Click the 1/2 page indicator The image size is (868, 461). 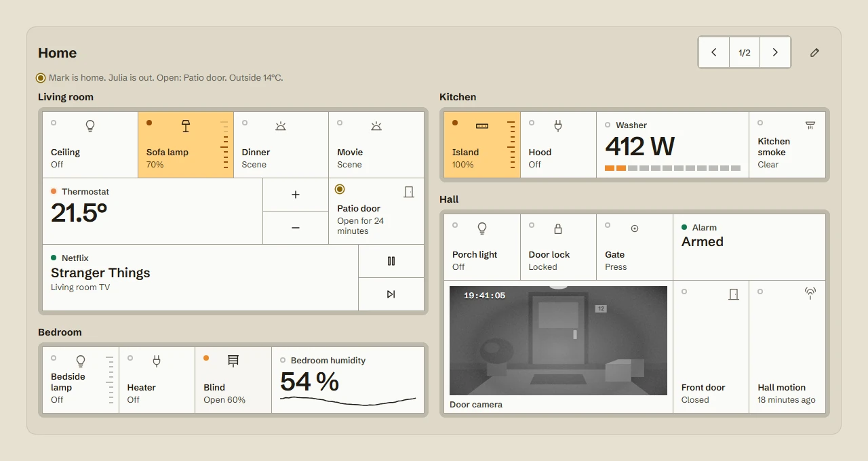[x=745, y=52]
